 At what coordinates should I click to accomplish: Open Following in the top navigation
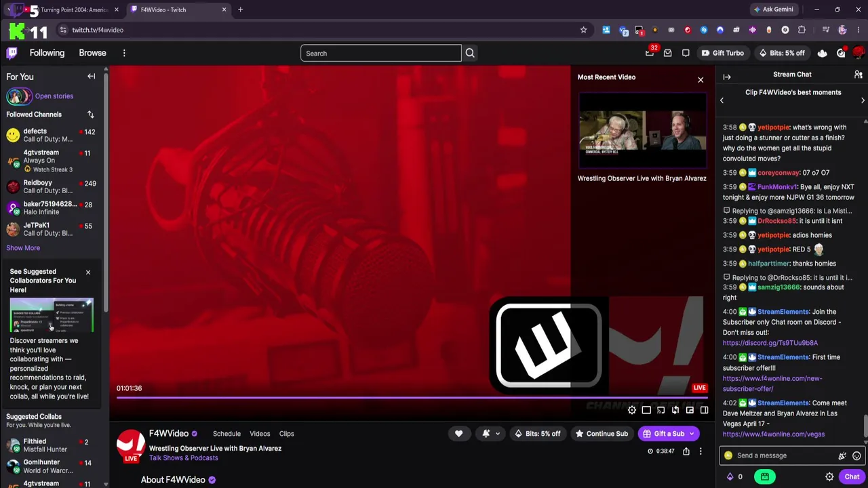pyautogui.click(x=47, y=53)
